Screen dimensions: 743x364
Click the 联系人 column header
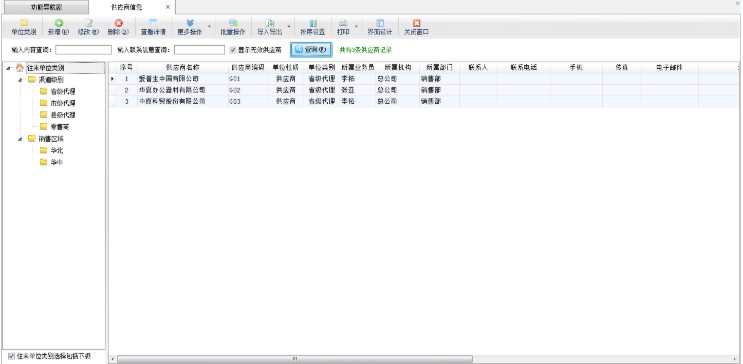coord(478,68)
